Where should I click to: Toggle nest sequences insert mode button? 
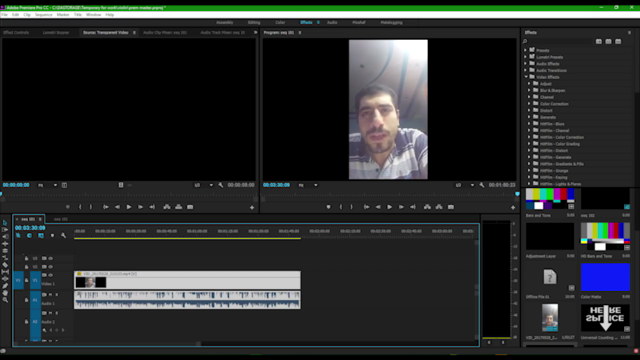coord(18,236)
